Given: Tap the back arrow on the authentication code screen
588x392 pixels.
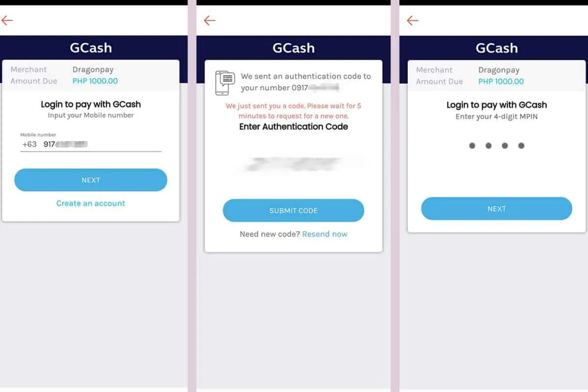Looking at the screenshot, I should coord(210,20).
